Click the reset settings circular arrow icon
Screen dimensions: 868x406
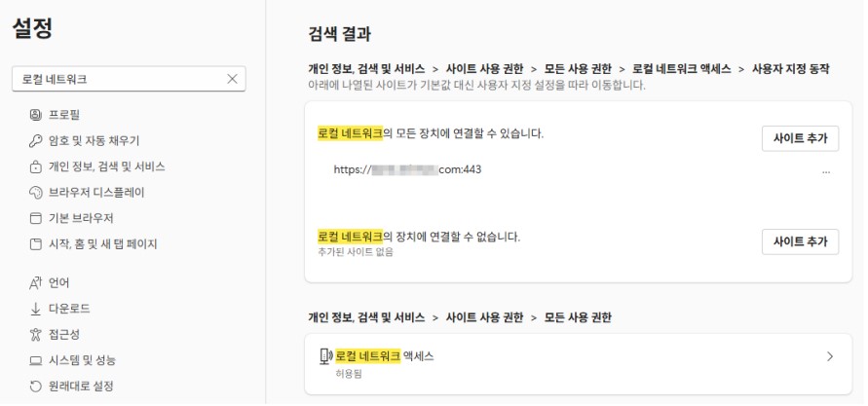[36, 387]
